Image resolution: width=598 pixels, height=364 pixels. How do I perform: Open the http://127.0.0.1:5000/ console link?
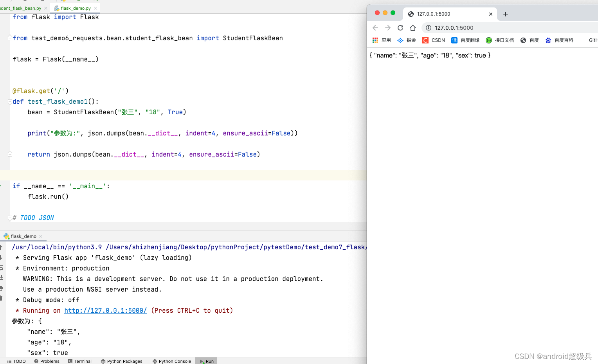[105, 310]
